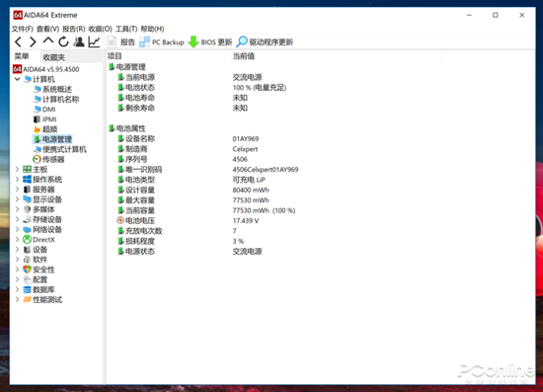Image resolution: width=543 pixels, height=392 pixels.
Task: Click the 性能测试 benchmark icon
Action: (x=27, y=299)
